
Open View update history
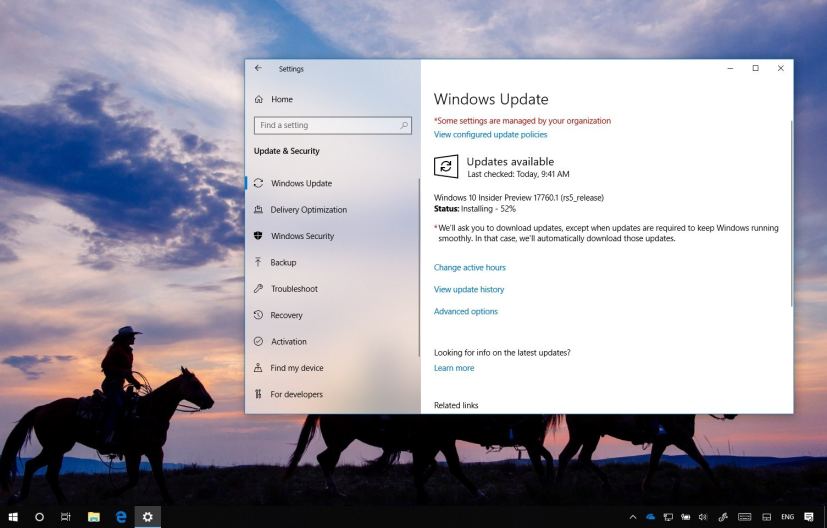(469, 290)
